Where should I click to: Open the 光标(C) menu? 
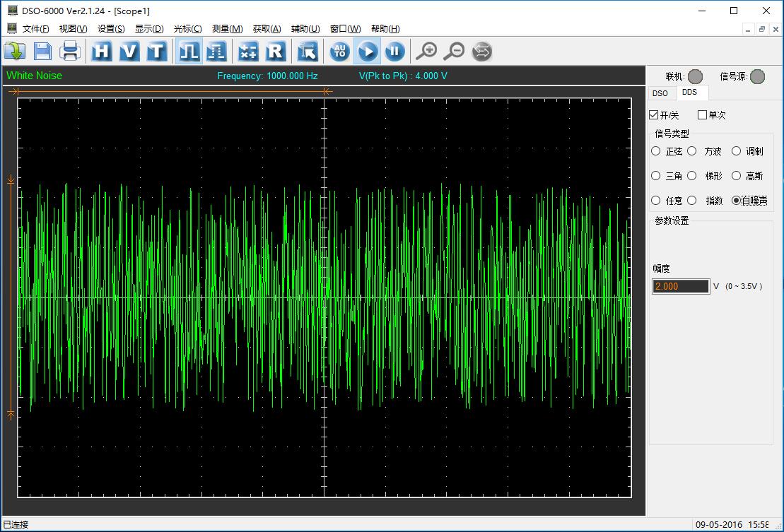pos(187,29)
